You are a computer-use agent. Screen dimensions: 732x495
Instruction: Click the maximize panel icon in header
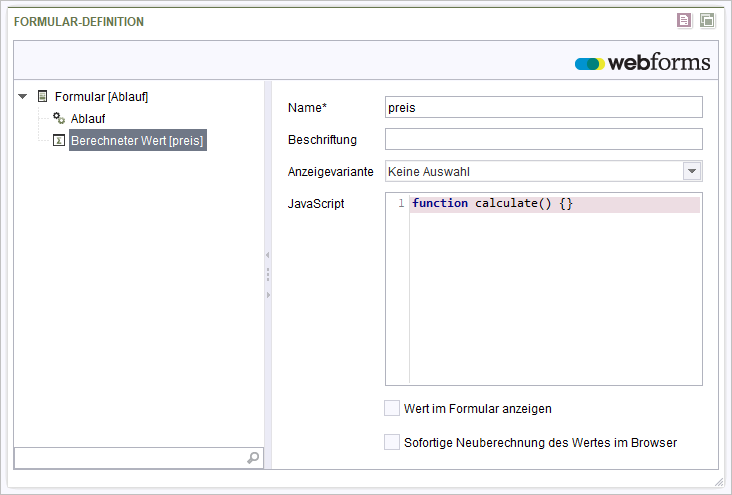click(x=707, y=21)
